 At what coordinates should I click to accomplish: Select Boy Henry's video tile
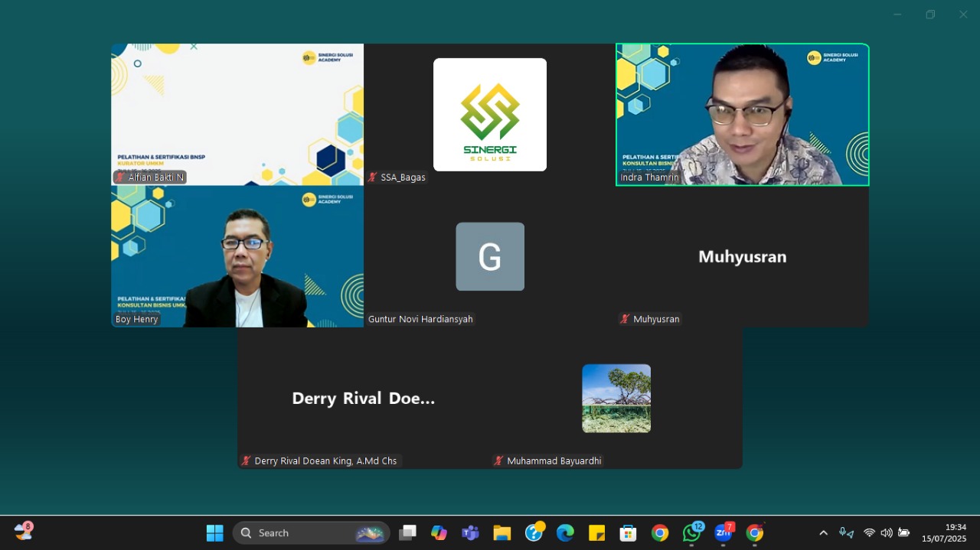pyautogui.click(x=237, y=256)
